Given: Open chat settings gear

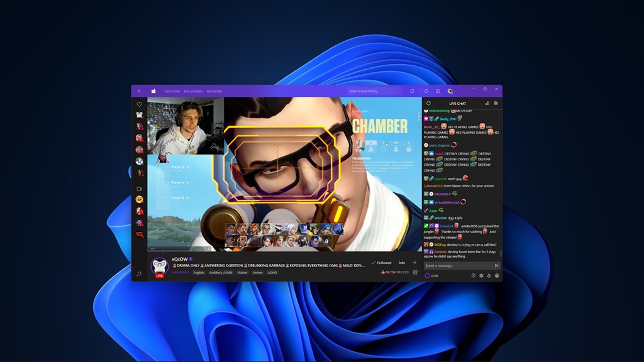Looking at the screenshot, I should pos(481,276).
